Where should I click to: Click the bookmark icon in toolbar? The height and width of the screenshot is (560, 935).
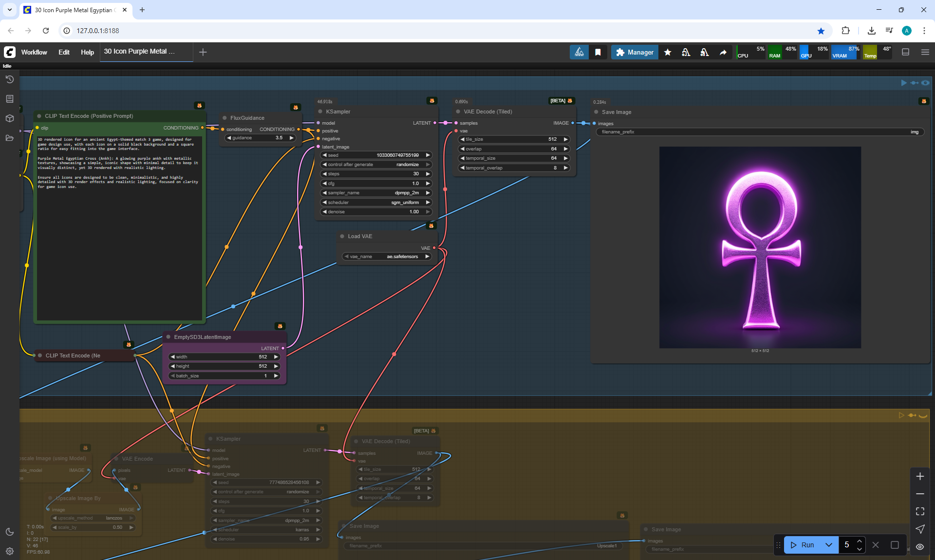pos(598,52)
